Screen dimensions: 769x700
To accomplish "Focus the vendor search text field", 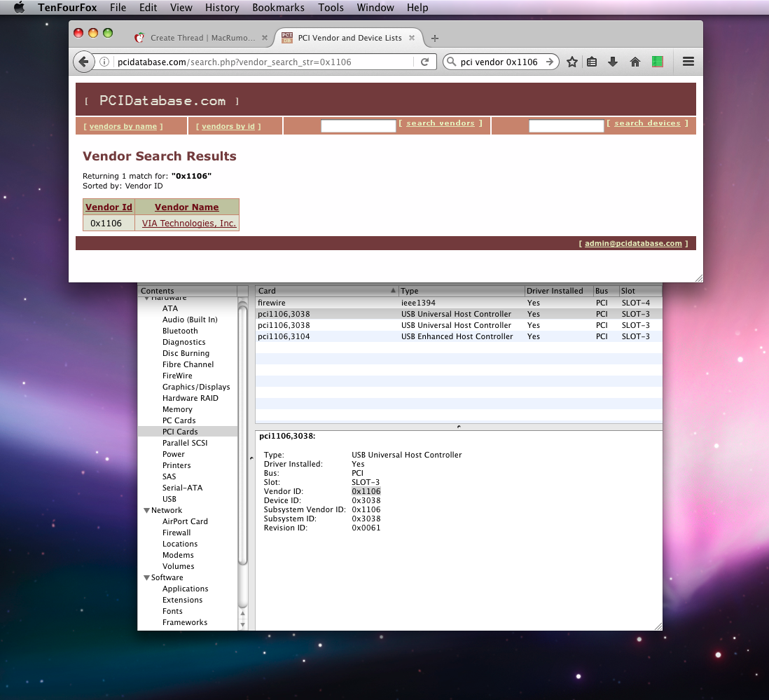I will click(358, 126).
